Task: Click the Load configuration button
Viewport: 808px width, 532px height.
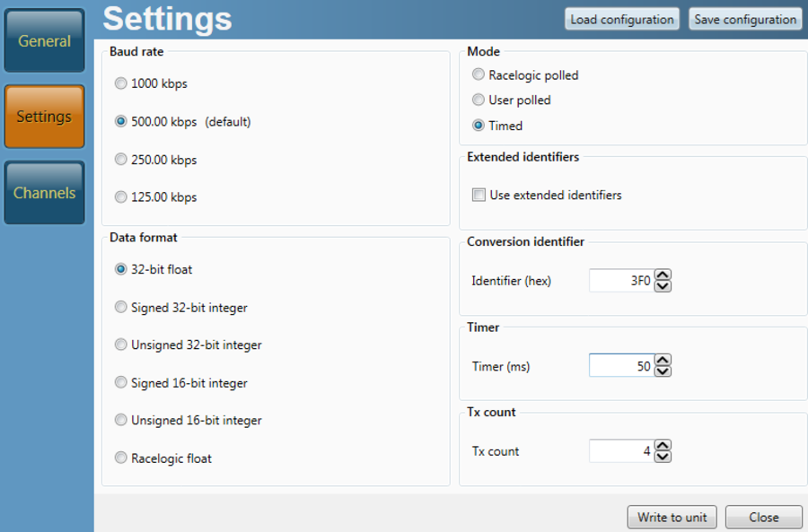Action: coord(622,19)
